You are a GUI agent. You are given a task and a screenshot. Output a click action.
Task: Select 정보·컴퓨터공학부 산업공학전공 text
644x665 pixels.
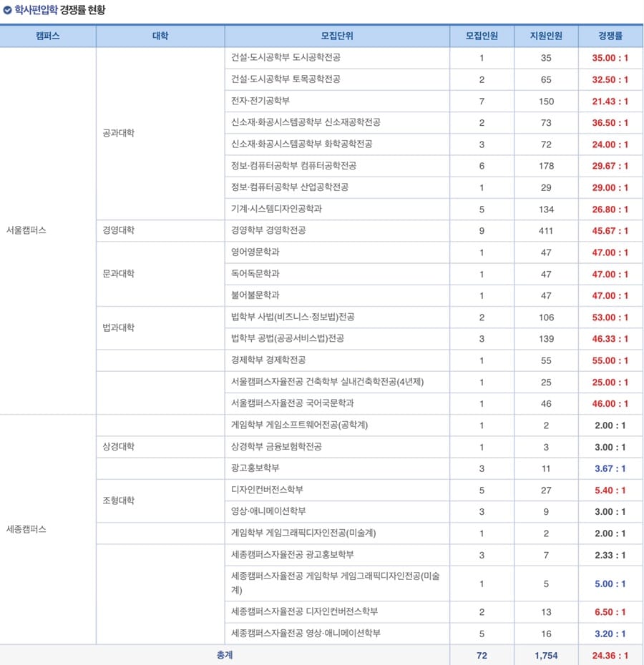point(290,187)
